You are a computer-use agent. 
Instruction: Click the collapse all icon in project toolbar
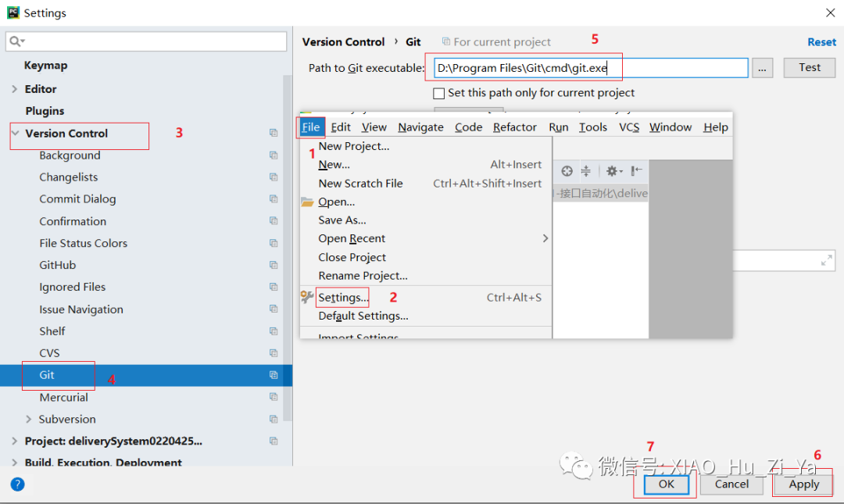tap(586, 171)
